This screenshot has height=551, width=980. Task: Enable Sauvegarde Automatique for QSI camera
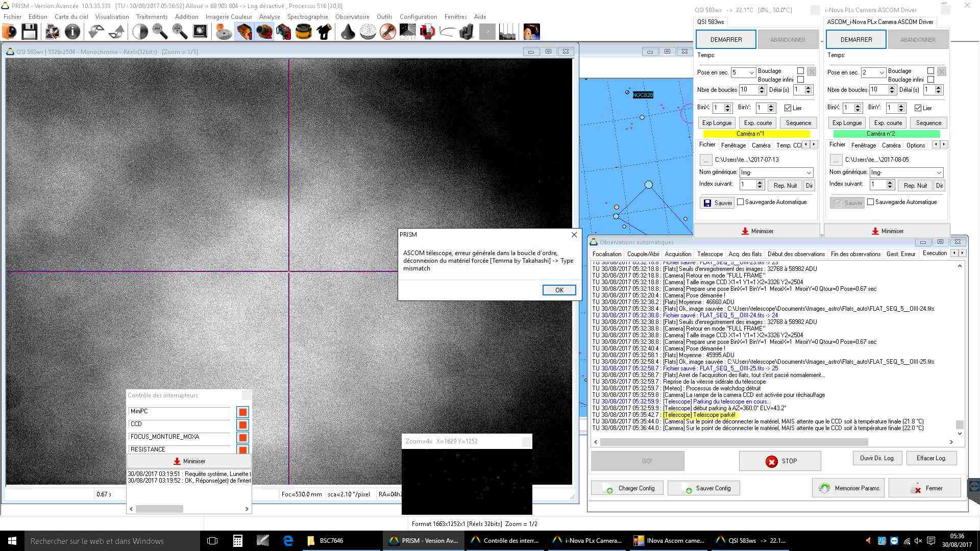click(740, 202)
